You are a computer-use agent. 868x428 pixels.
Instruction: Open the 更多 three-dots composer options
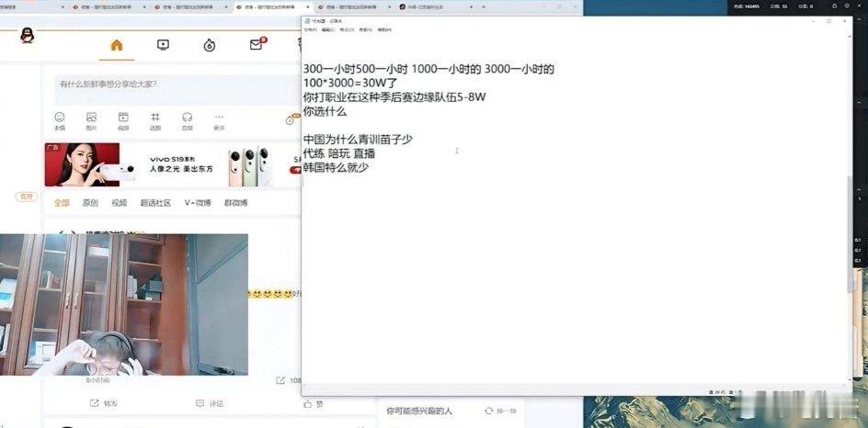point(219,117)
